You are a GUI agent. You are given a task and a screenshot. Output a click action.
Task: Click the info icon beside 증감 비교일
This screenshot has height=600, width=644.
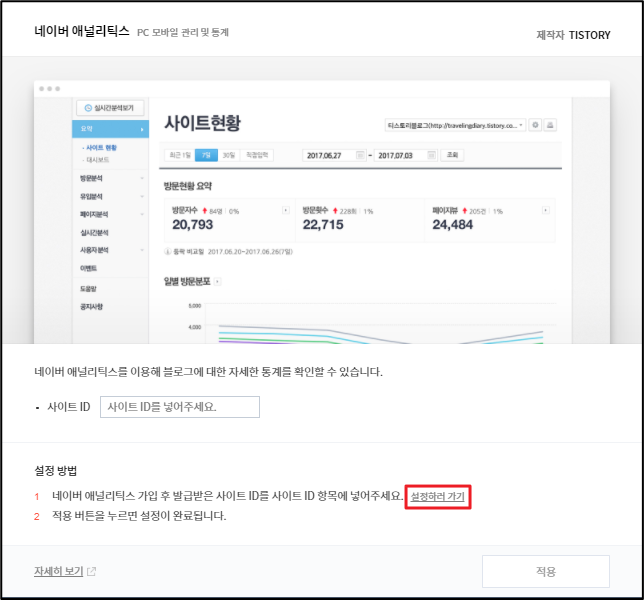[168, 251]
